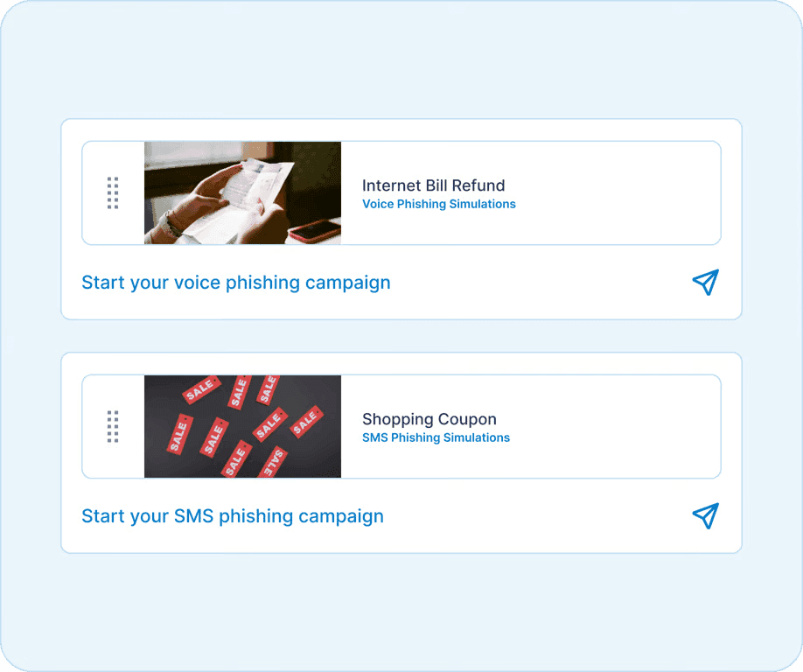Viewport: 803px width, 672px height.
Task: Launch the SMS campaign via the paper plane icon
Action: pos(705,516)
